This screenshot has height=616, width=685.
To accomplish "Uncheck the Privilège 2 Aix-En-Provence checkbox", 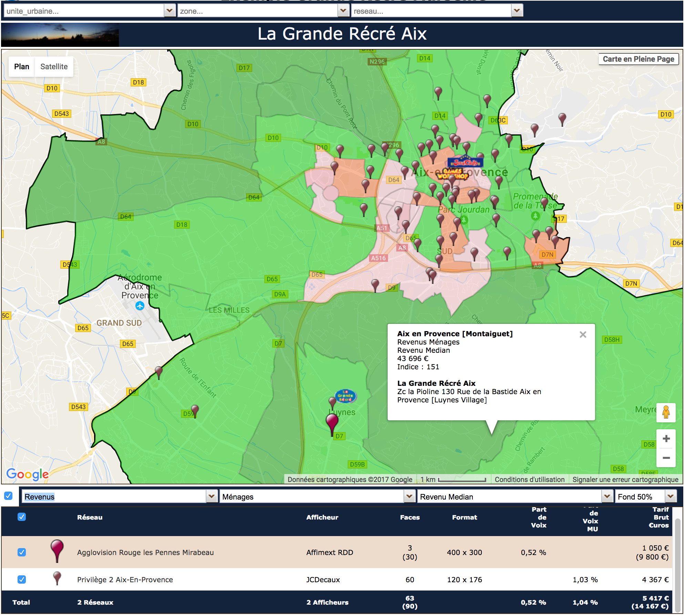I will coord(22,579).
